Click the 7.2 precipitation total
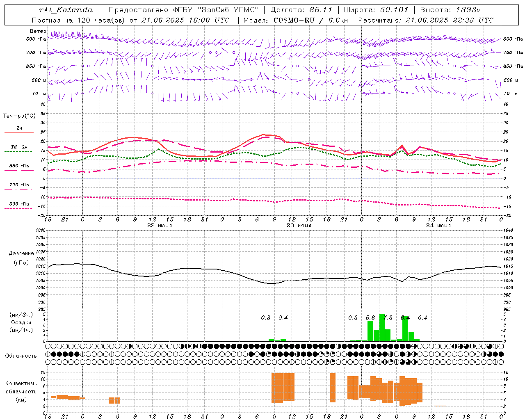The image size is (525, 420). pyautogui.click(x=388, y=318)
